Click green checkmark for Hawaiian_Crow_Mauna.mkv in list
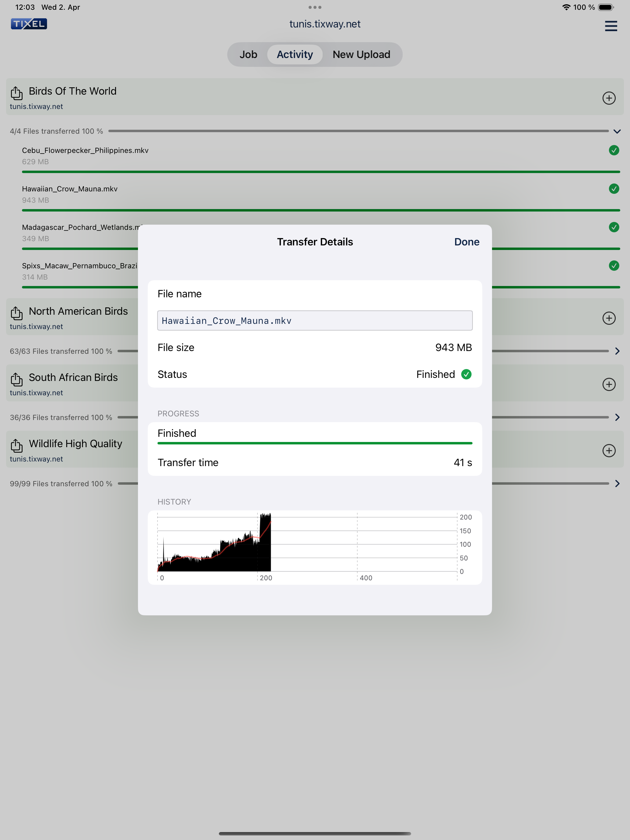Viewport: 630px width, 840px height. click(614, 189)
